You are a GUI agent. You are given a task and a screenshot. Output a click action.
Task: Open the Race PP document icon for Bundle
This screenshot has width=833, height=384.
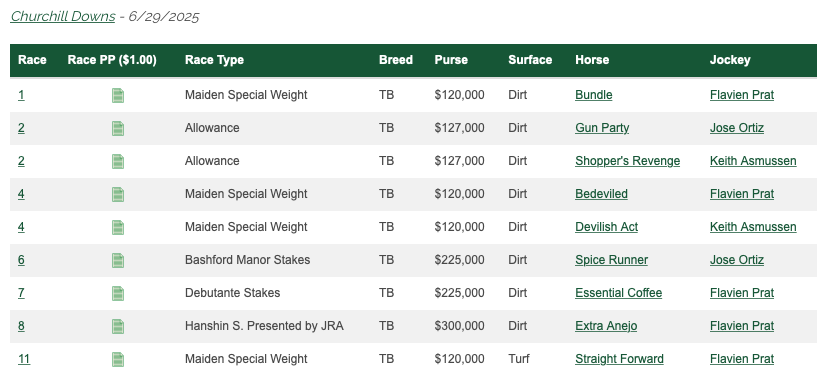point(118,96)
